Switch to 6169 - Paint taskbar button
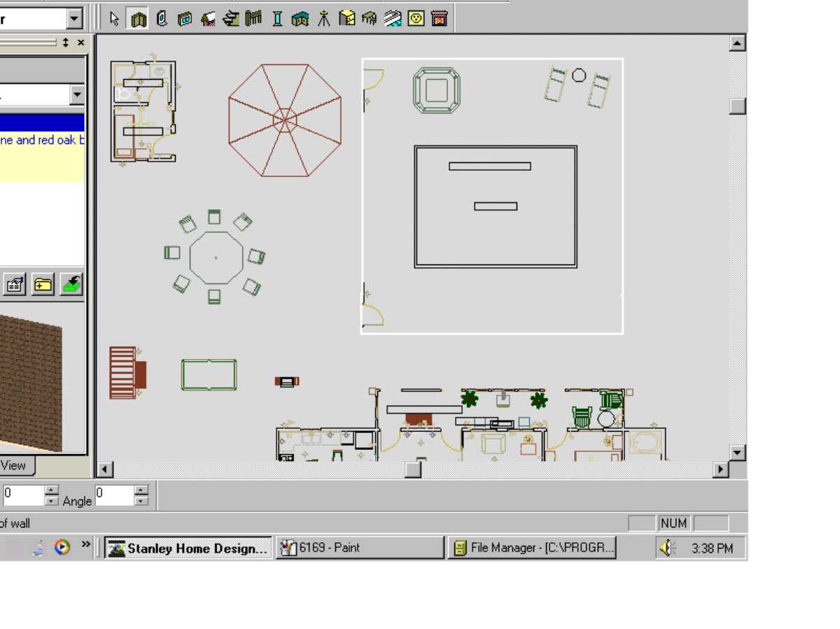The height and width of the screenshot is (629, 840). click(x=360, y=548)
